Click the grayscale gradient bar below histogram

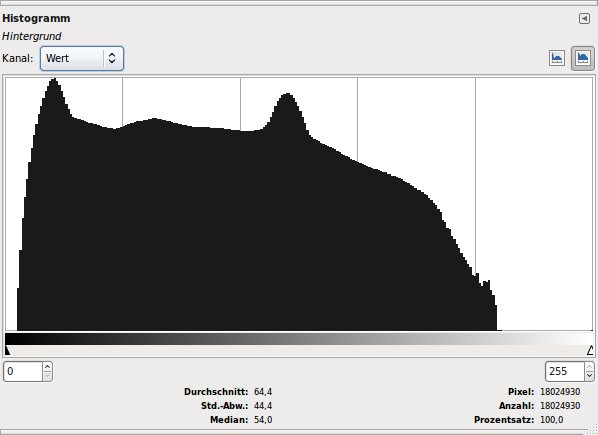pyautogui.click(x=299, y=339)
